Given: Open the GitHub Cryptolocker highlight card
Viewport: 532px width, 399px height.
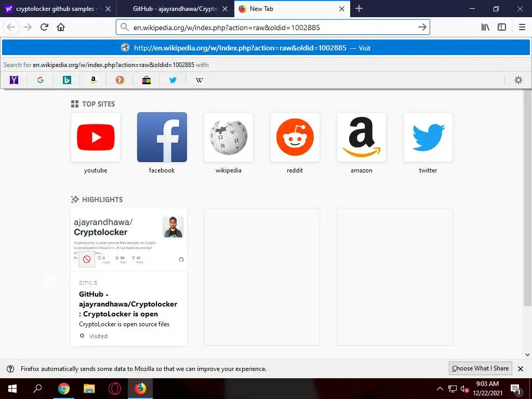Looking at the screenshot, I should click(x=129, y=277).
